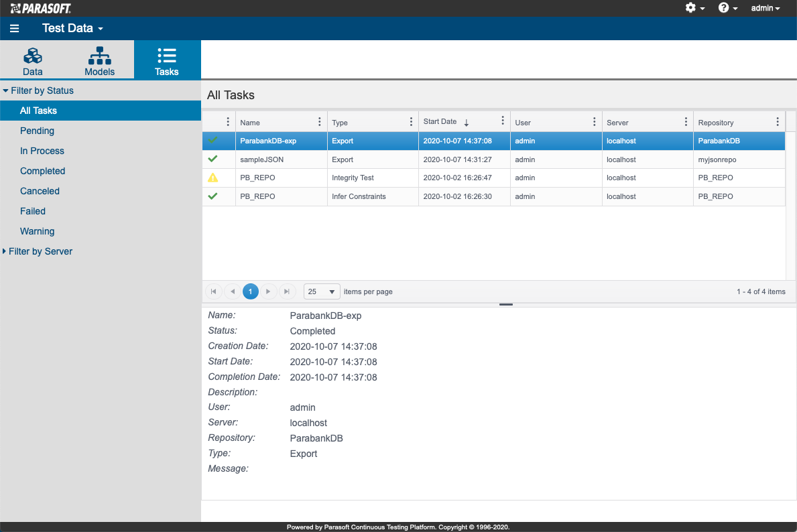Click the Completed status value in details
797x532 pixels.
pyautogui.click(x=312, y=331)
